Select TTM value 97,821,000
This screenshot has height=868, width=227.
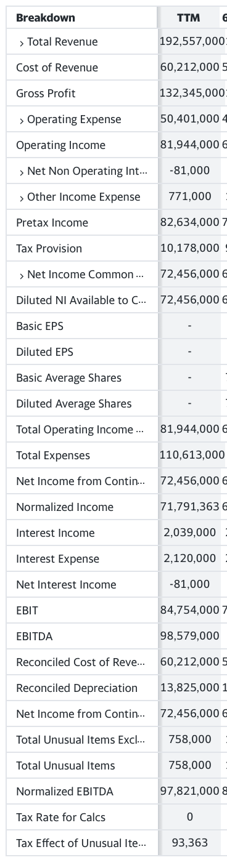point(189,792)
